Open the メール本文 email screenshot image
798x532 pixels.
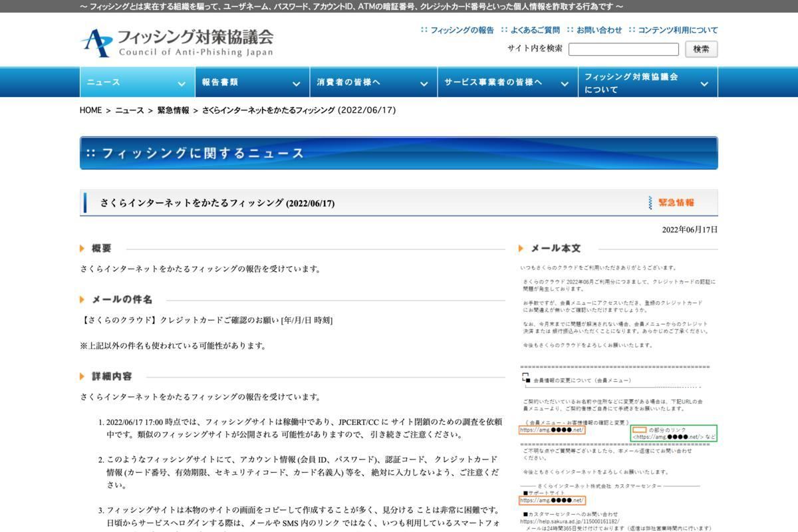618,397
